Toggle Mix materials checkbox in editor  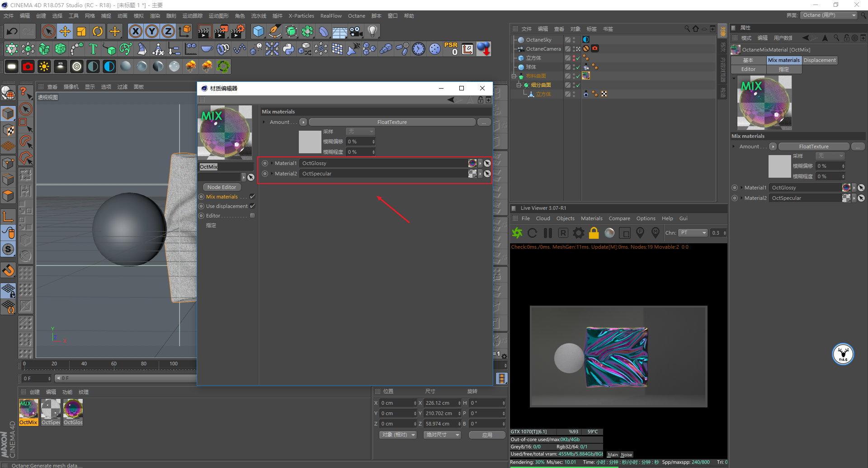252,197
